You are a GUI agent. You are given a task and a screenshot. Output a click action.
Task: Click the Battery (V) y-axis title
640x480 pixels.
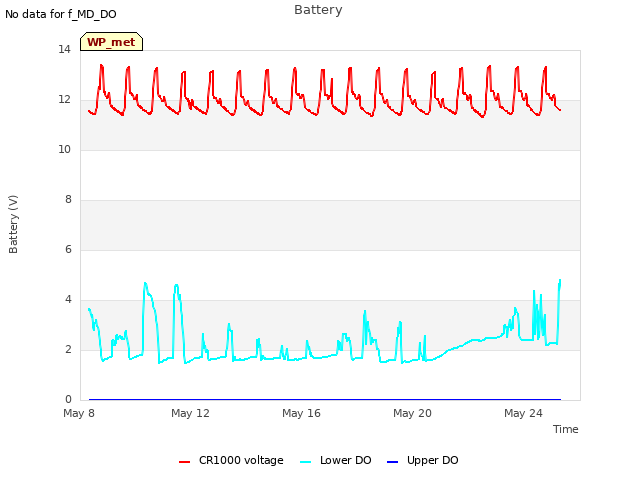pos(13,224)
